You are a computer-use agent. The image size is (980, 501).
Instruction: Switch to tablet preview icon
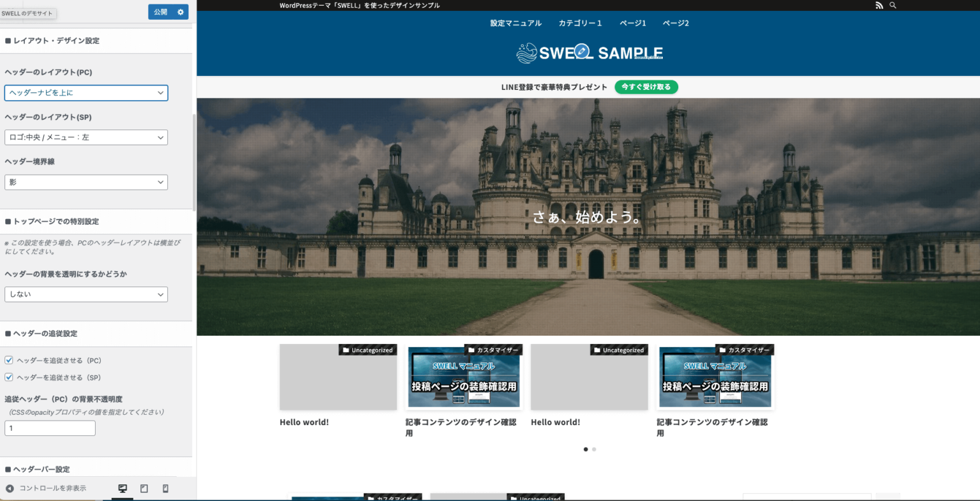(144, 488)
